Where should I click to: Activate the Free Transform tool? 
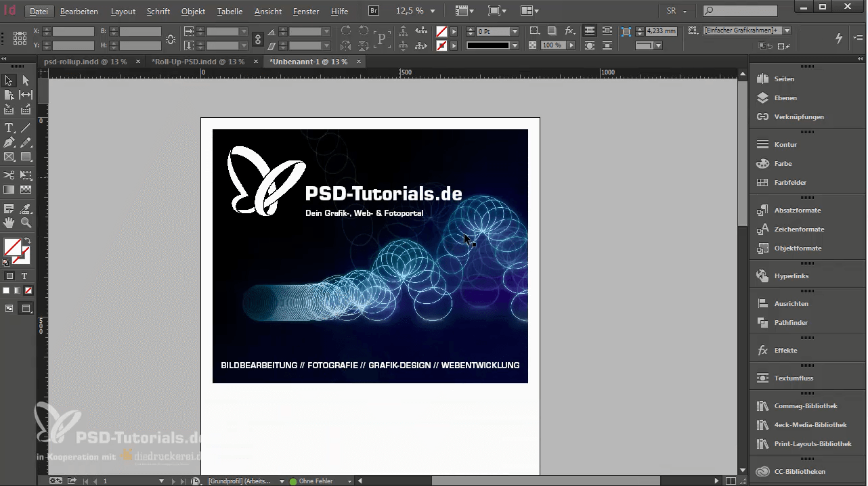click(x=26, y=175)
